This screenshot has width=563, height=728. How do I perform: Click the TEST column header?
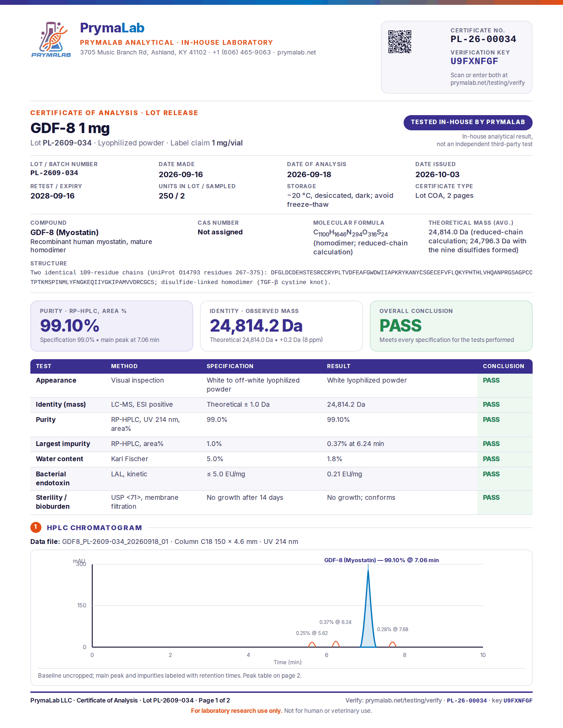43,366
